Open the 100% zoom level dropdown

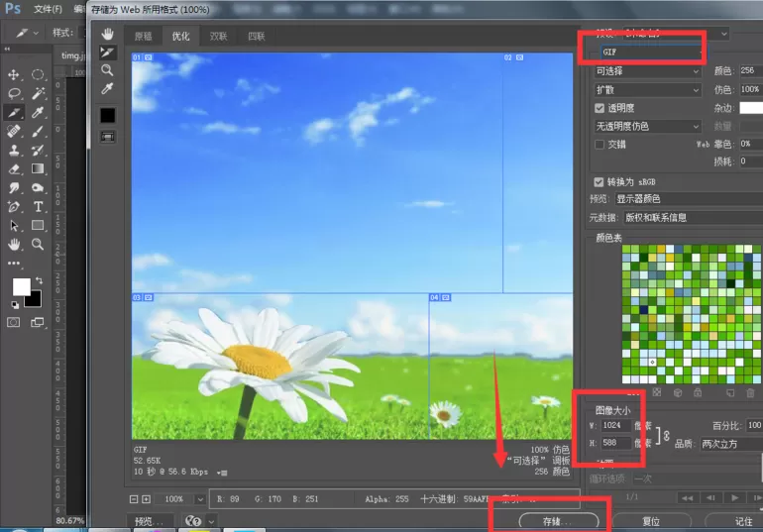click(x=200, y=499)
